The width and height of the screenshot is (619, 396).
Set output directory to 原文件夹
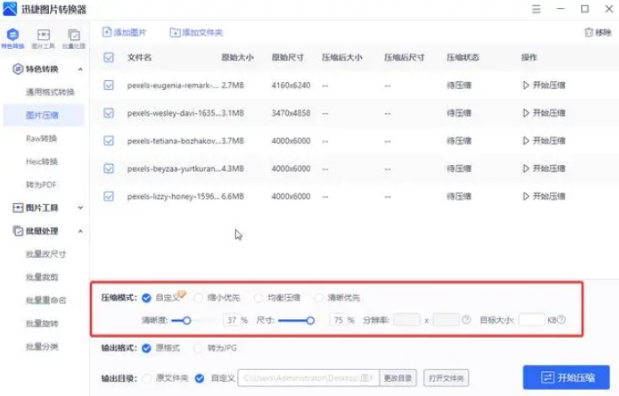[x=146, y=378]
